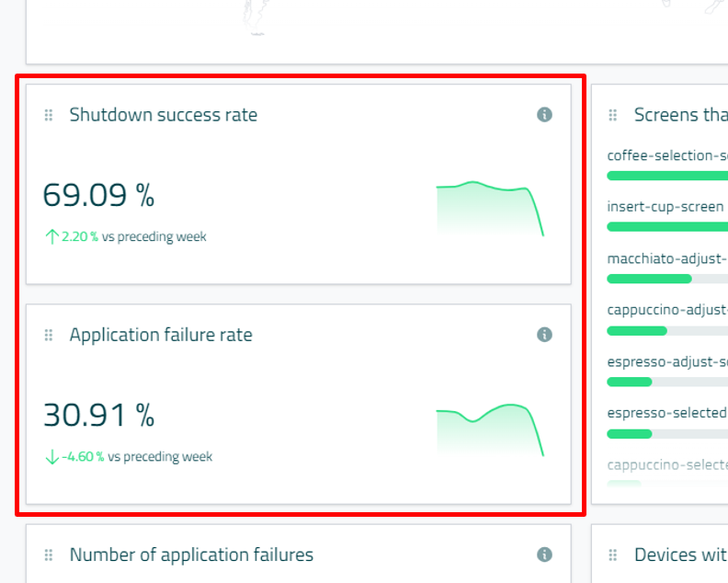Click info icon on Application failure rate card
The width and height of the screenshot is (728, 583).
pyautogui.click(x=544, y=335)
